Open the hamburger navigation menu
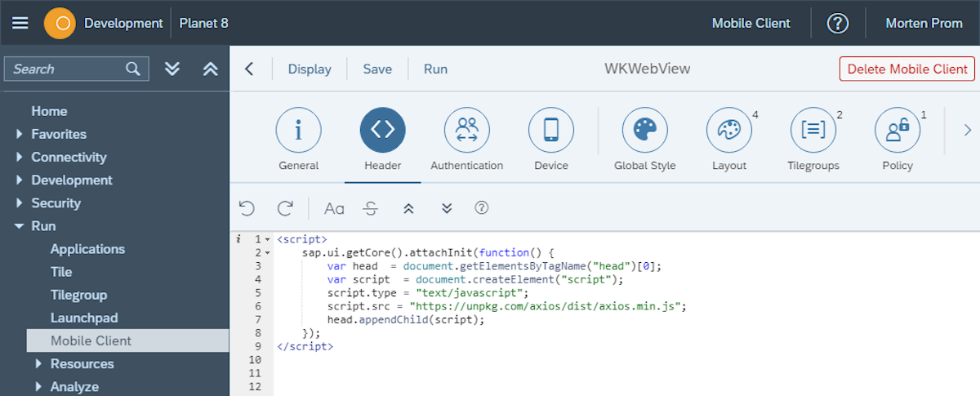 click(20, 23)
